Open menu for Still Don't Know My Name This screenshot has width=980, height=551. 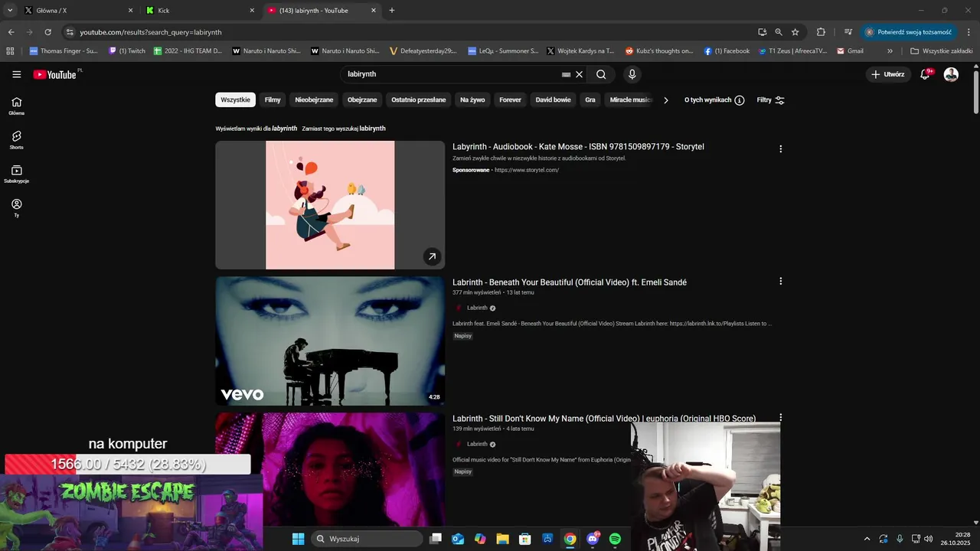[780, 418]
